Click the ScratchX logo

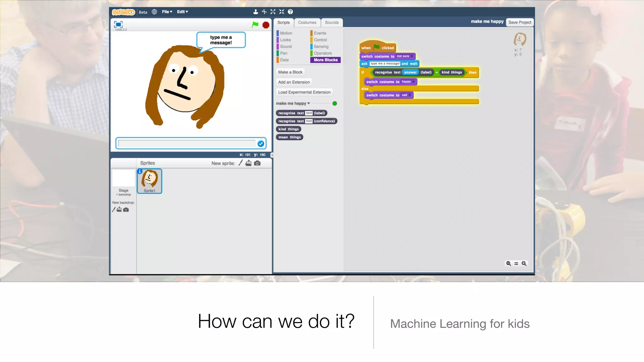pos(123,12)
